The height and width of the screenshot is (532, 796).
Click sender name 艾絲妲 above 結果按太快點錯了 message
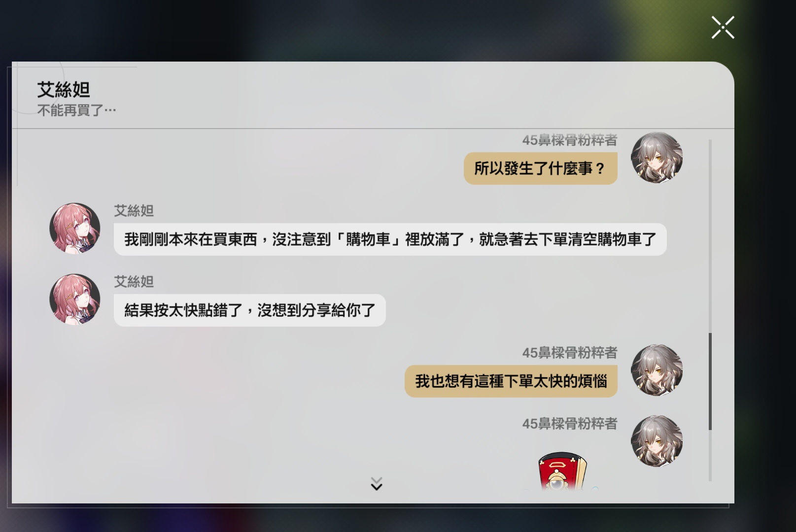click(x=134, y=282)
